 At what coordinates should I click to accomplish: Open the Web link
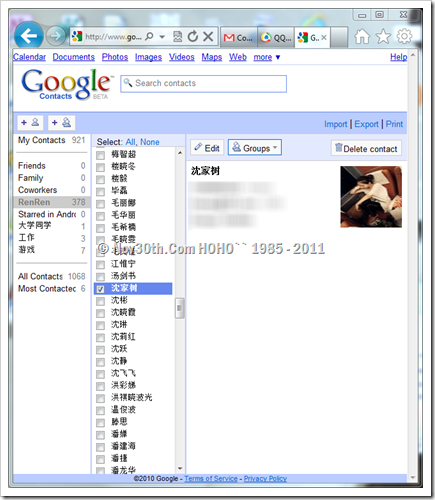coord(238,57)
